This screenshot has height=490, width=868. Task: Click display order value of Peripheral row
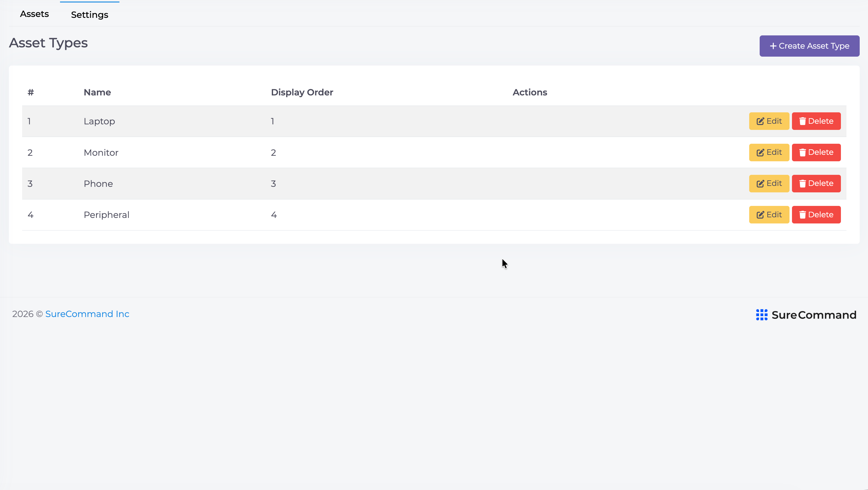point(274,215)
